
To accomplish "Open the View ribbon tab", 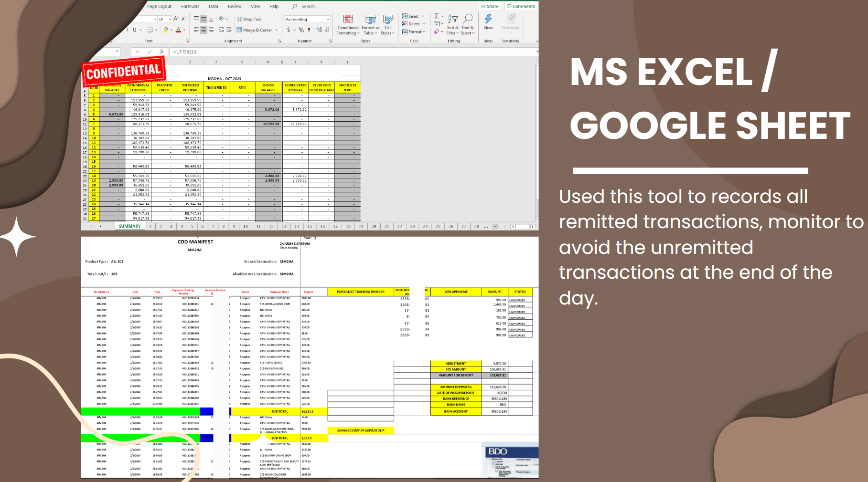I will [256, 6].
